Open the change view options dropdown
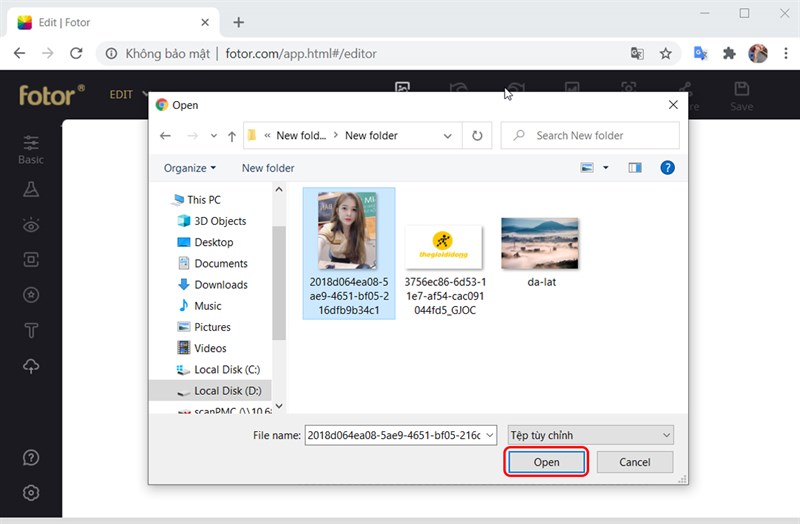Viewport: 800px width, 524px height. coord(606,168)
